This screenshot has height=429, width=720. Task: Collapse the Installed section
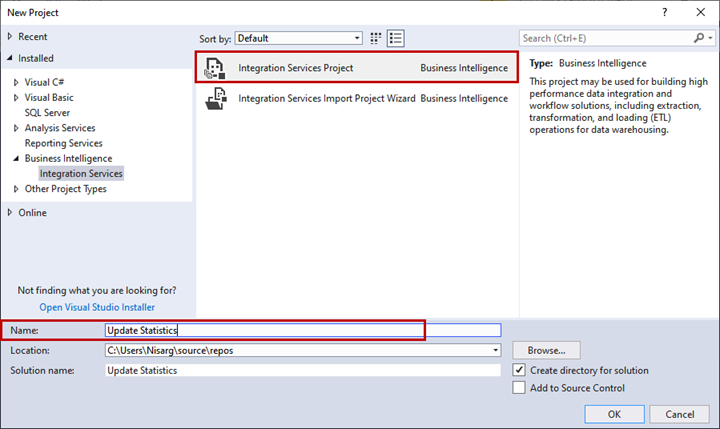(x=10, y=58)
